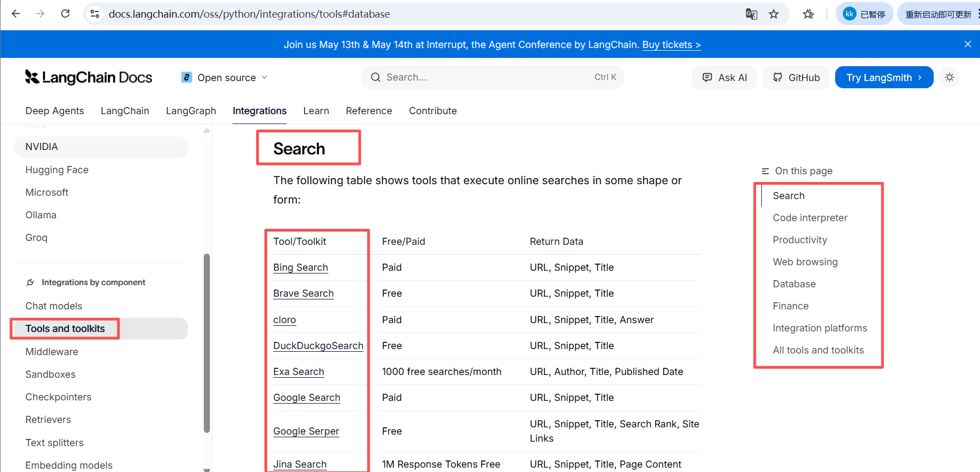Follow the Buy tickets link
This screenshot has width=980, height=472.
(x=672, y=45)
